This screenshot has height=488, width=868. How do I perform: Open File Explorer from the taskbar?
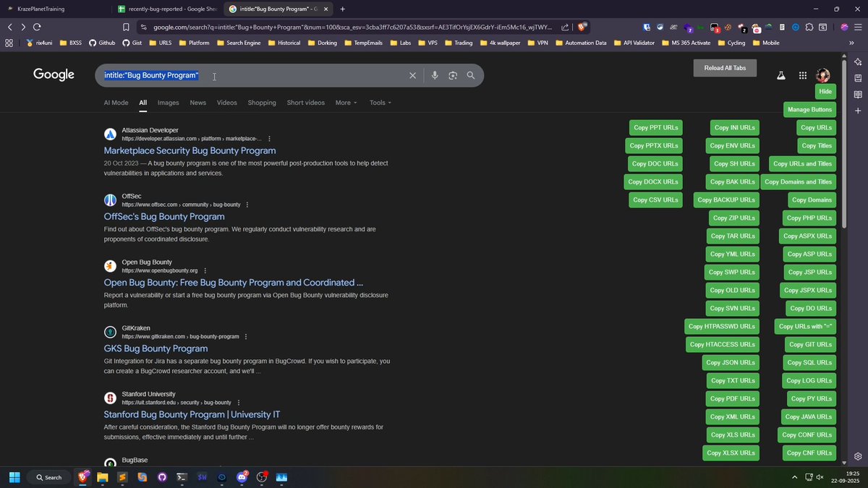coord(102,477)
